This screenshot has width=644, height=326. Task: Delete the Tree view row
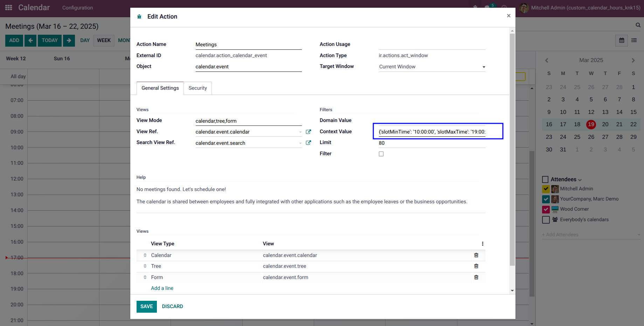click(x=476, y=266)
